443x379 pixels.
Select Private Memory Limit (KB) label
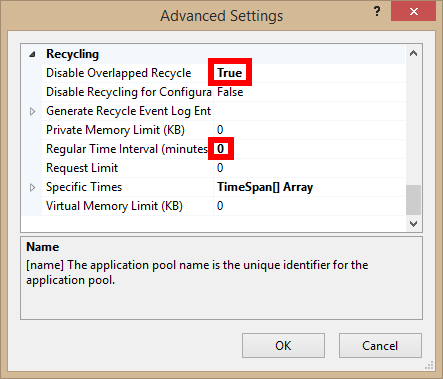pos(115,130)
